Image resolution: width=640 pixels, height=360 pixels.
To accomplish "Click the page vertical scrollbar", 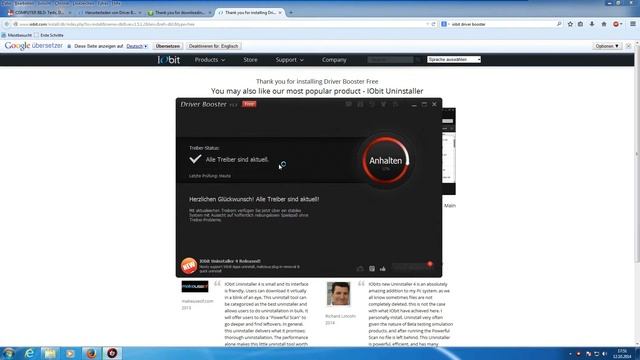I will tap(637, 153).
